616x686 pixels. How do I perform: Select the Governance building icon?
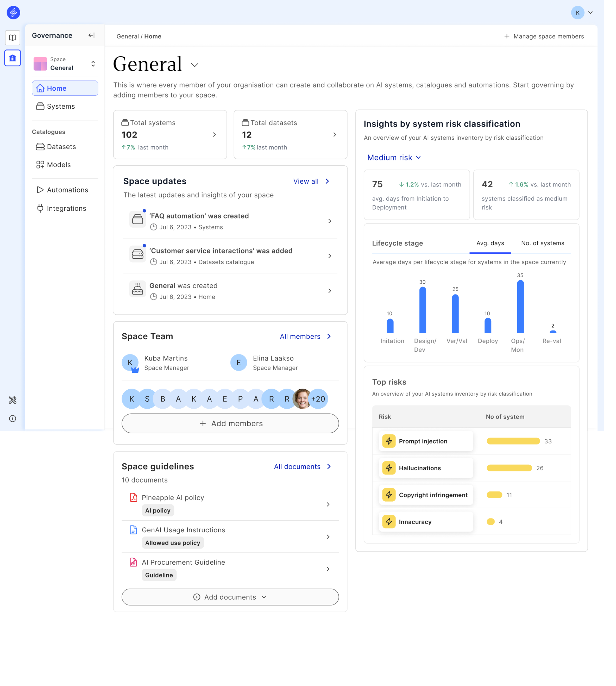tap(12, 58)
